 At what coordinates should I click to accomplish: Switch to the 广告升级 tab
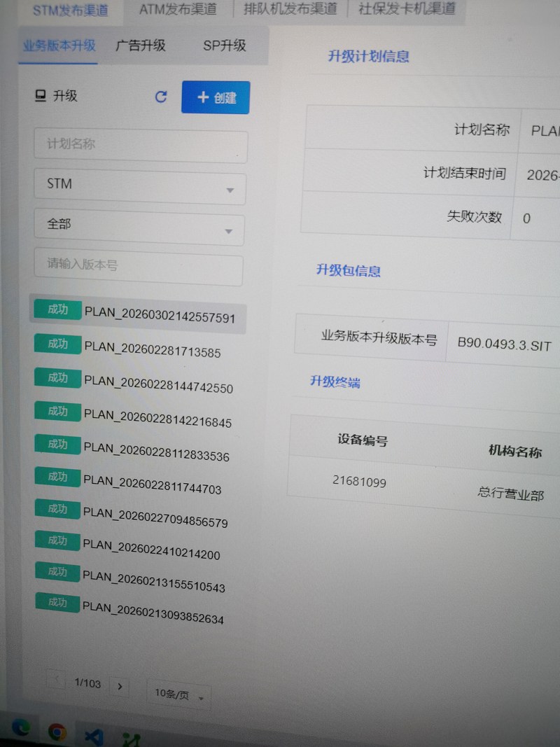141,46
